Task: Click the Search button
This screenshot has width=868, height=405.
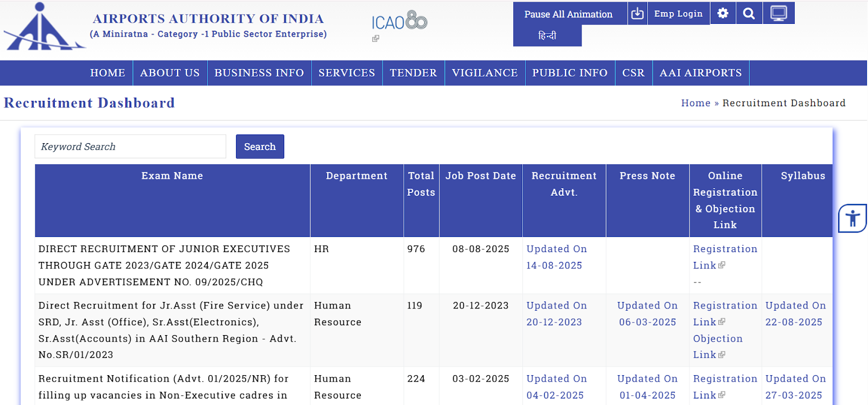Action: (260, 146)
